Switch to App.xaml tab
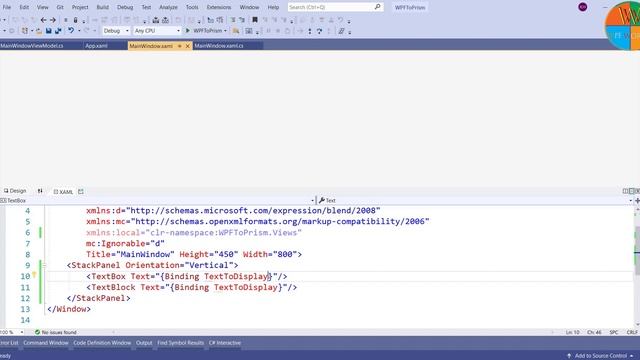Screen dimensions: 640x360 [96, 46]
